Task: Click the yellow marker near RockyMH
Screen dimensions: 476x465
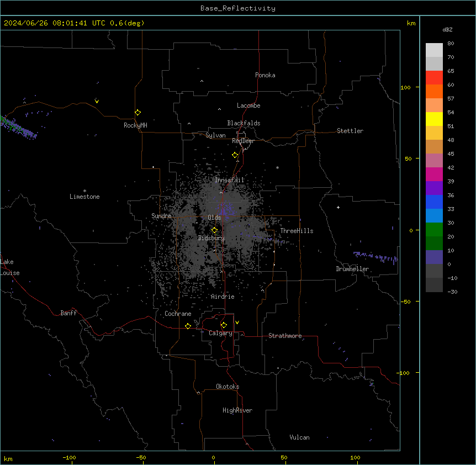Action: (137, 112)
